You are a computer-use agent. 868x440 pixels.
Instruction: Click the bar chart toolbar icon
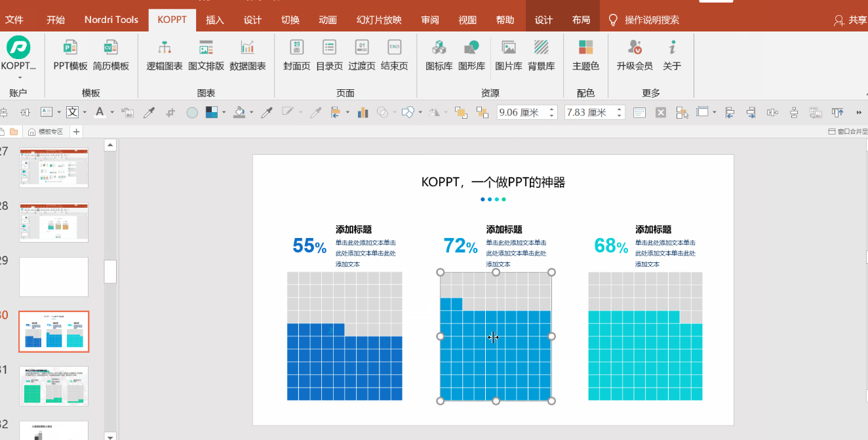pyautogui.click(x=363, y=112)
